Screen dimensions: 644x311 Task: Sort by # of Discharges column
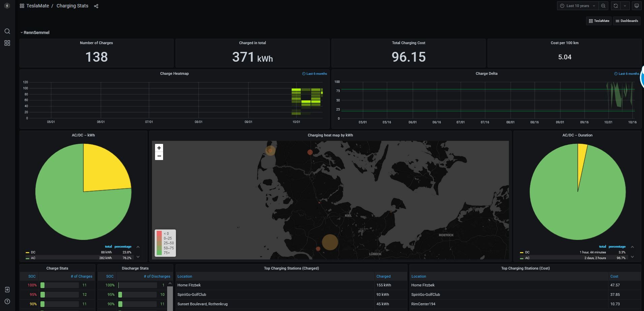(157, 276)
